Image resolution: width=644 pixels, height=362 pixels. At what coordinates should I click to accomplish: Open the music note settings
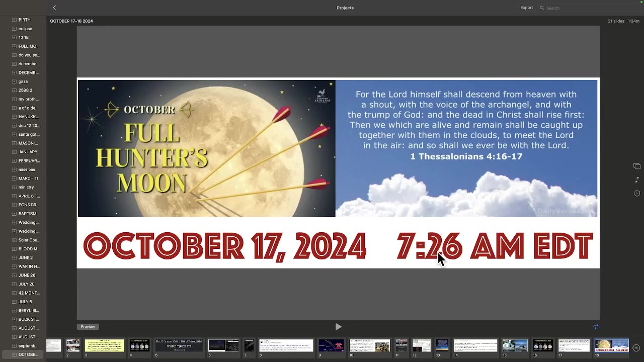pos(636,180)
